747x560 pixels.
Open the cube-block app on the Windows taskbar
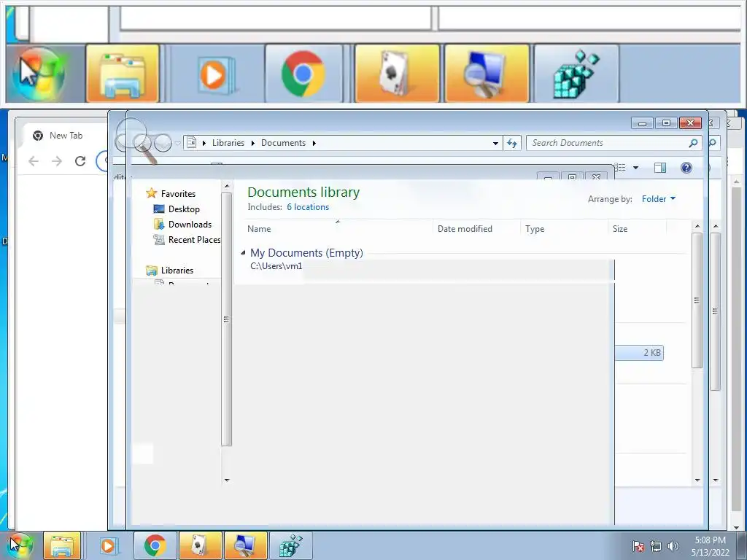[290, 545]
